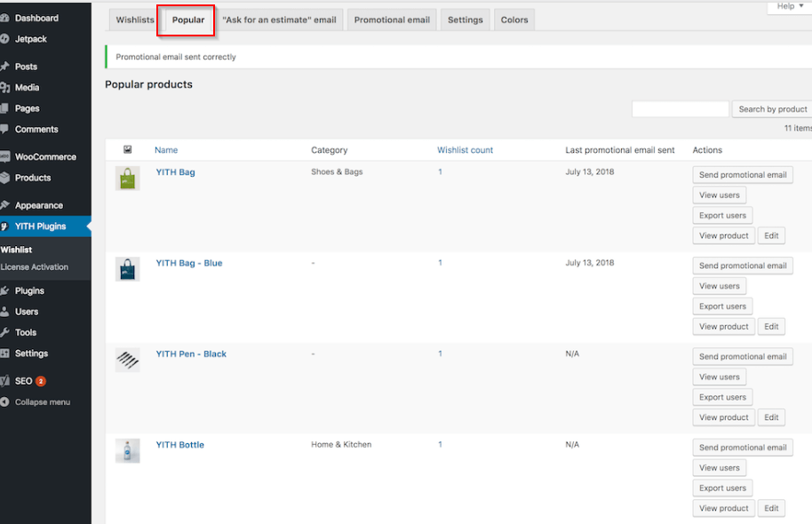Click the image column header icon
The height and width of the screenshot is (524, 812).
click(x=127, y=149)
